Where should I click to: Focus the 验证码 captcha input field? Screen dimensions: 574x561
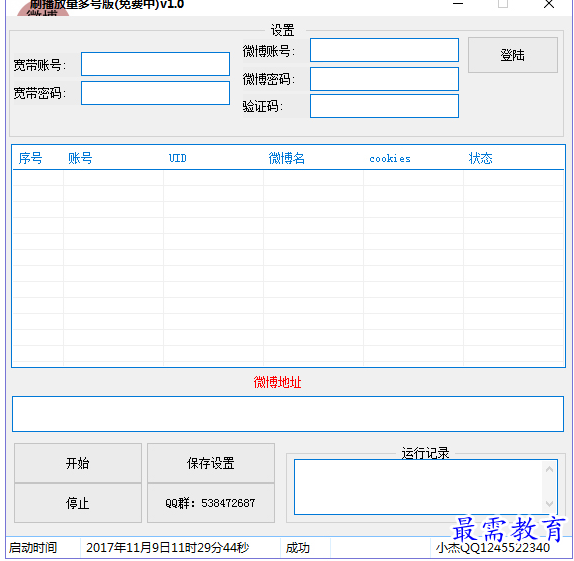pos(384,106)
